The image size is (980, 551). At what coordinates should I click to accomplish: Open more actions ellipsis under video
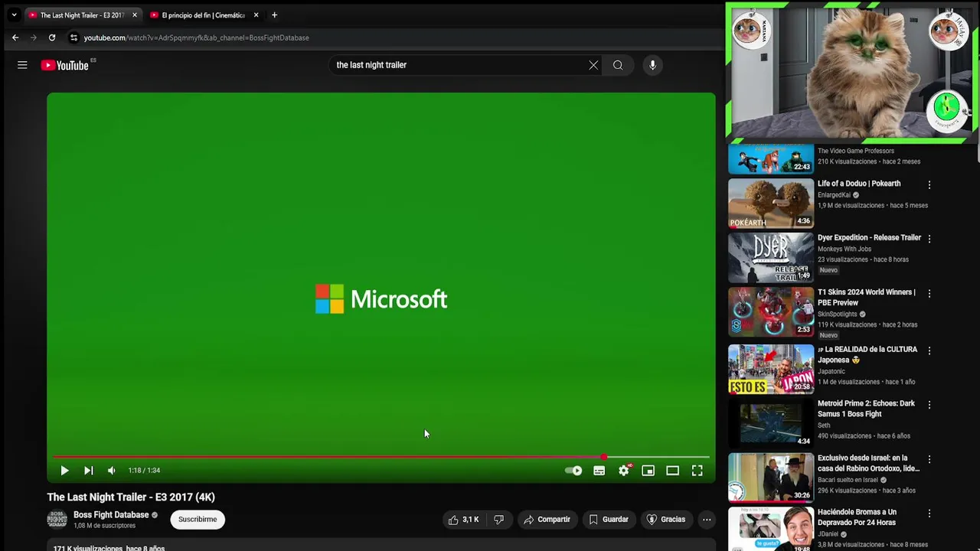pyautogui.click(x=707, y=520)
